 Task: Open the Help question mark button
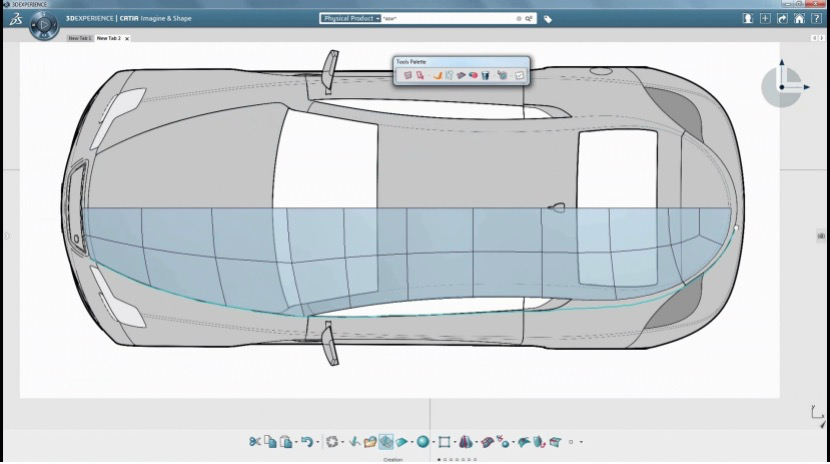(x=818, y=18)
